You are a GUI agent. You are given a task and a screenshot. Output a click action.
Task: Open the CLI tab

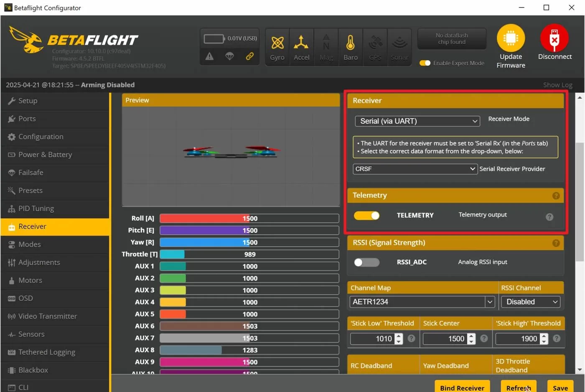(x=55, y=387)
